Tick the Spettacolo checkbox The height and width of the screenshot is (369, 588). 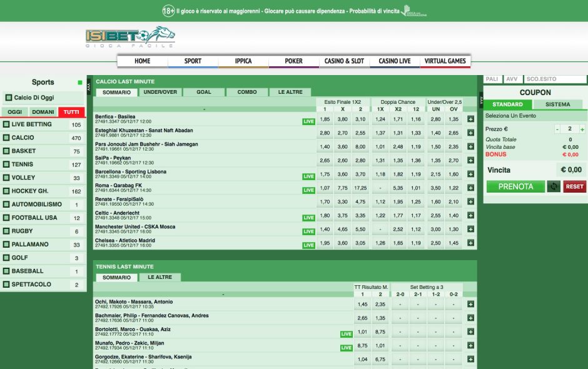click(x=6, y=284)
